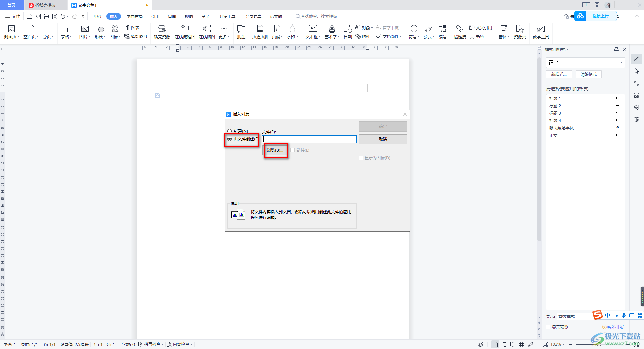Insert word art (艺术字)
The height and width of the screenshot is (349, 644).
332,32
